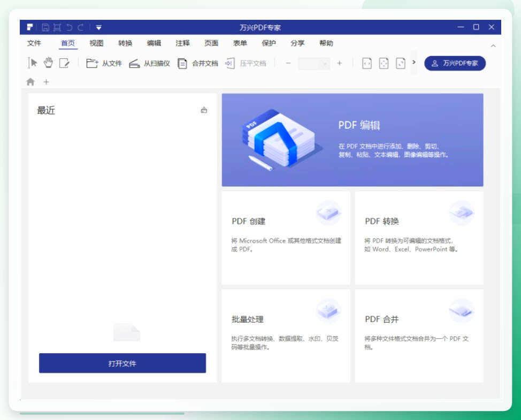Click the save icon in the title bar
This screenshot has width=521, height=420.
pos(45,27)
